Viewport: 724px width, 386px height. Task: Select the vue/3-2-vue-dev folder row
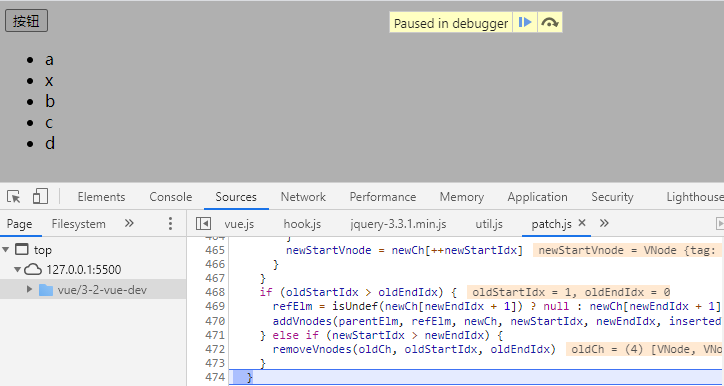pyautogui.click(x=93, y=290)
